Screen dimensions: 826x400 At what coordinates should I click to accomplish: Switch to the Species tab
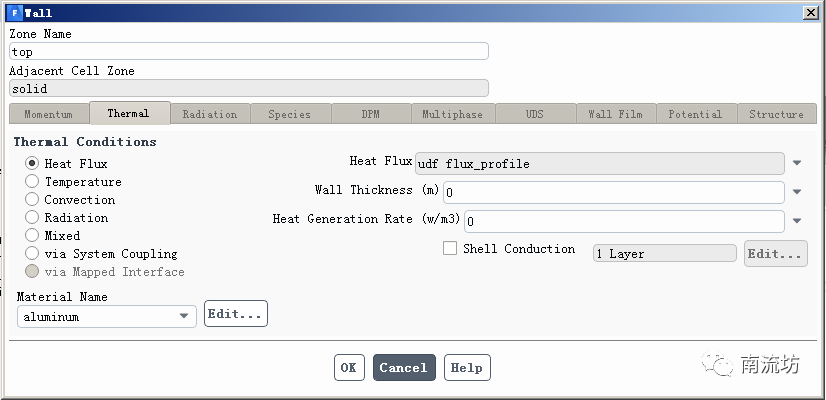(x=289, y=115)
